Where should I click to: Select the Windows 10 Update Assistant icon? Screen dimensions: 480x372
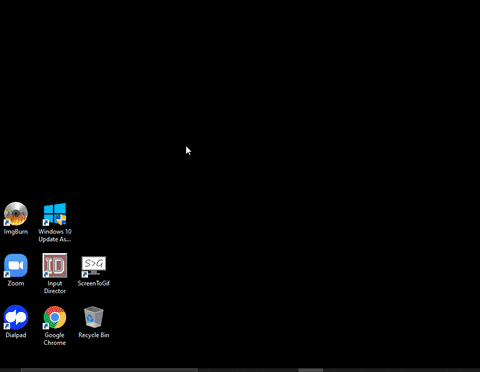pyautogui.click(x=55, y=214)
